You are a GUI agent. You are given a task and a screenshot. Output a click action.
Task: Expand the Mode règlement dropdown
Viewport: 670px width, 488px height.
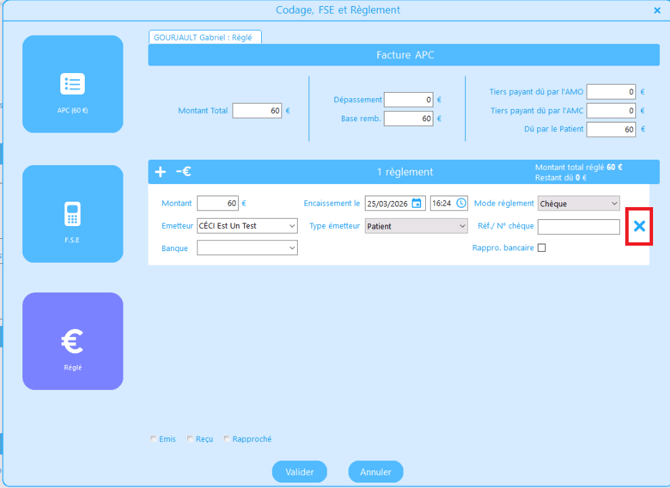click(x=579, y=203)
